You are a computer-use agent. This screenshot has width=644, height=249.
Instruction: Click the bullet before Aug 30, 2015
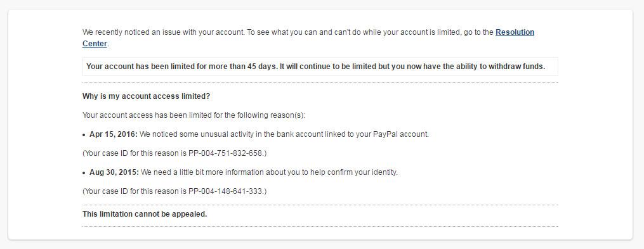coord(84,173)
